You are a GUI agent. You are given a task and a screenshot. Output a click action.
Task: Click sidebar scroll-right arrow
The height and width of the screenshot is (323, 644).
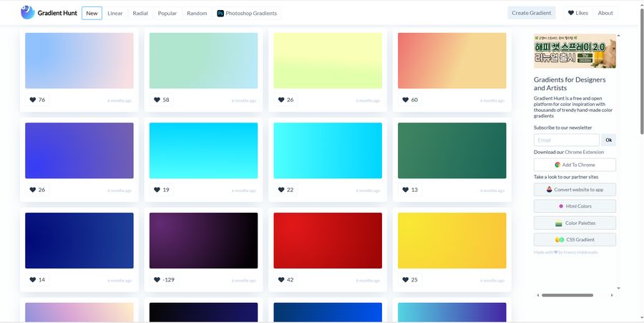tap(612, 295)
